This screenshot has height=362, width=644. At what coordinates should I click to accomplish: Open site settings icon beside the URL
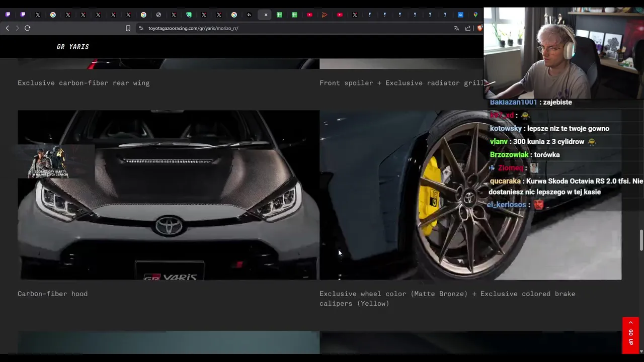click(141, 28)
